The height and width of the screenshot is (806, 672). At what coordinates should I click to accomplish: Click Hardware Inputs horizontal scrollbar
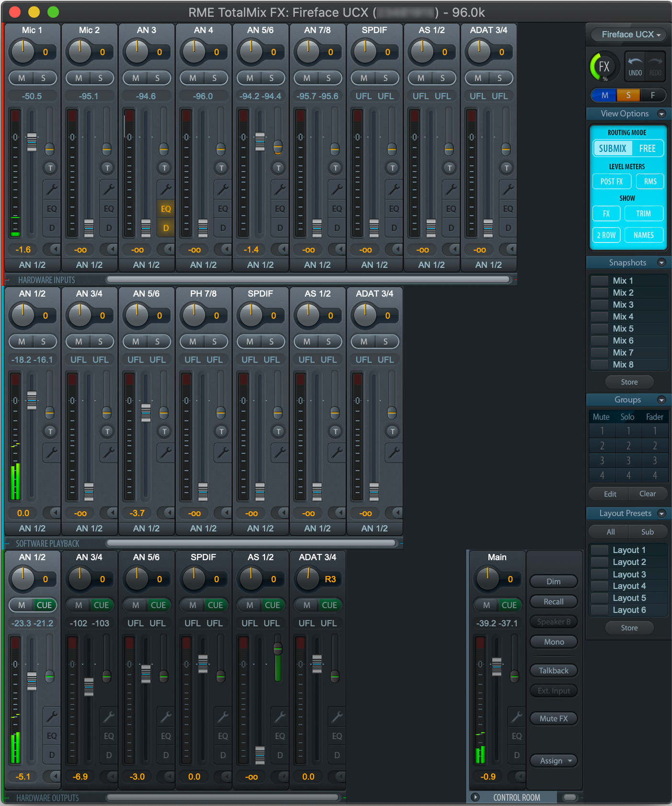[308, 279]
